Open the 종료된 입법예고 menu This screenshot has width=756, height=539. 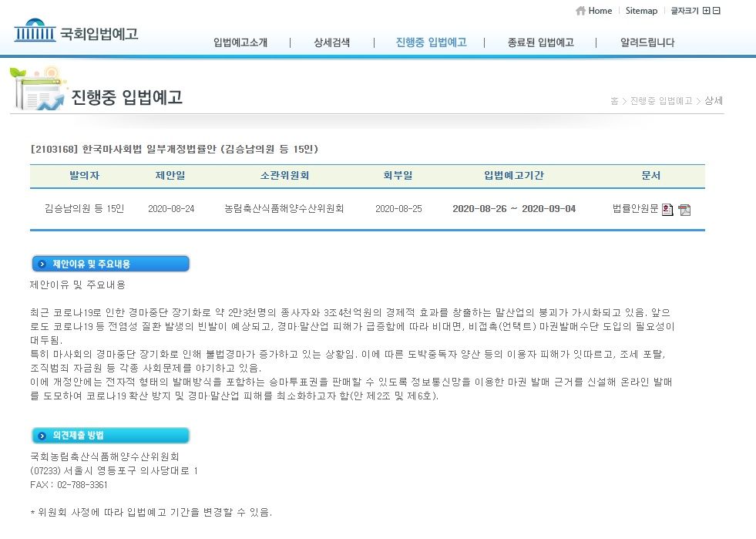[x=540, y=43]
